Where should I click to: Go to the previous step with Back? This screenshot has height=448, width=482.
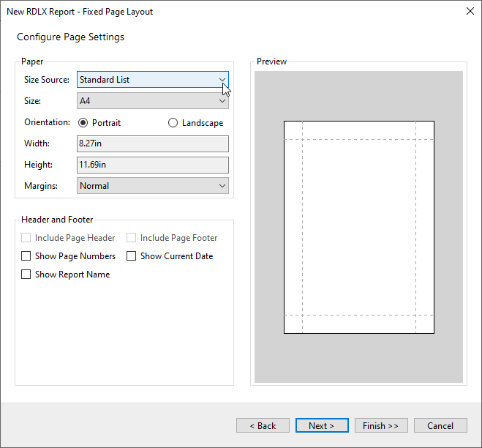pyautogui.click(x=263, y=425)
